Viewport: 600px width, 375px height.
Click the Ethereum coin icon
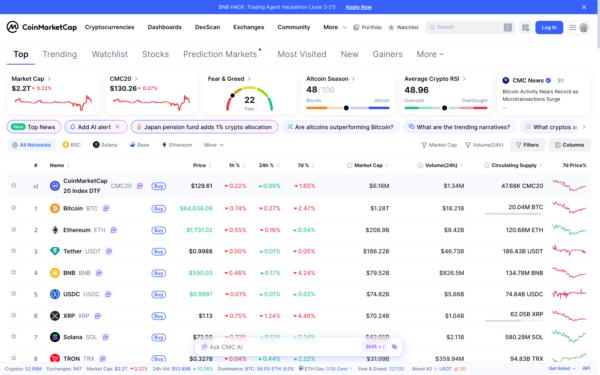tap(55, 230)
